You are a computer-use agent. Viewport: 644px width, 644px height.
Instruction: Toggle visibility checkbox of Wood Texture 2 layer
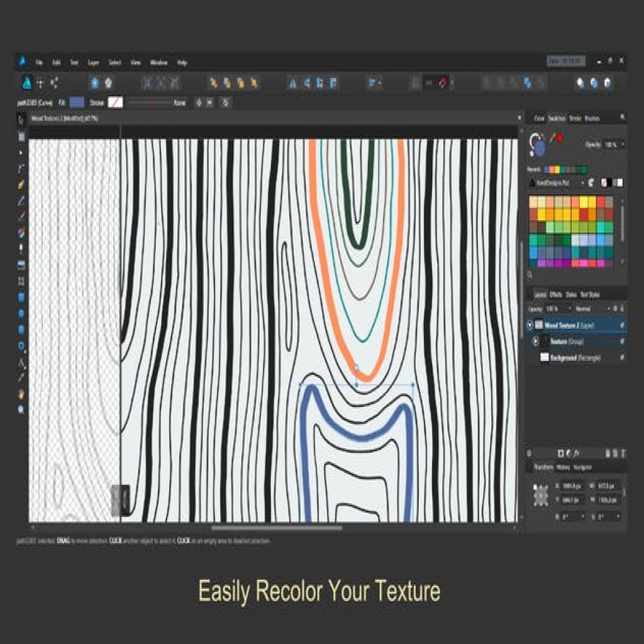click(x=621, y=325)
